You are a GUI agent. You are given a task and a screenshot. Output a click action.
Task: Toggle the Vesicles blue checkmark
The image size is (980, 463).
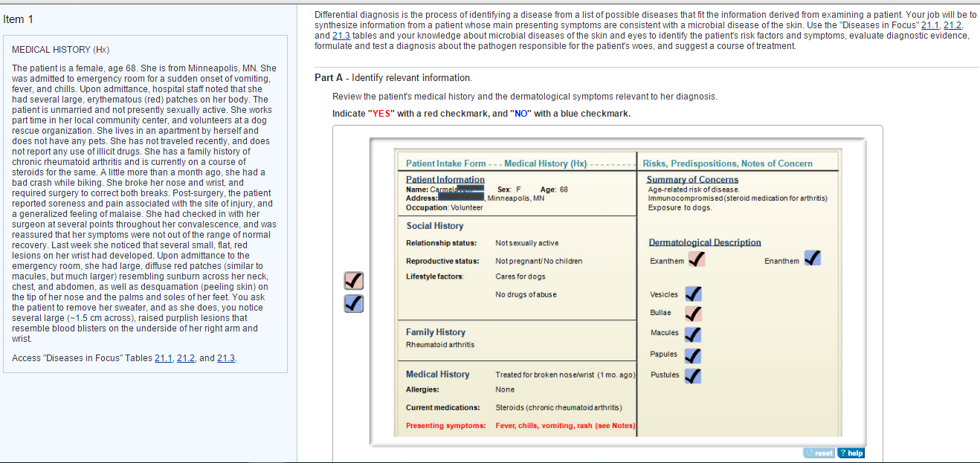click(x=693, y=294)
